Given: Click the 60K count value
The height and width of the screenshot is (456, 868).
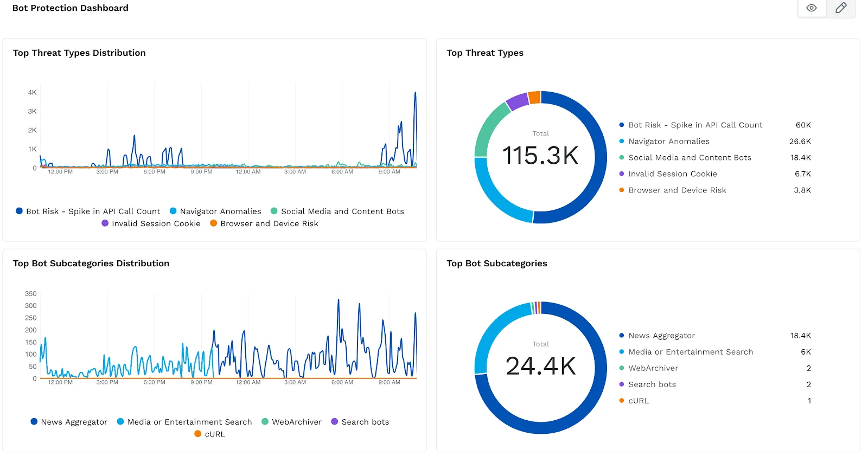Looking at the screenshot, I should click(803, 125).
